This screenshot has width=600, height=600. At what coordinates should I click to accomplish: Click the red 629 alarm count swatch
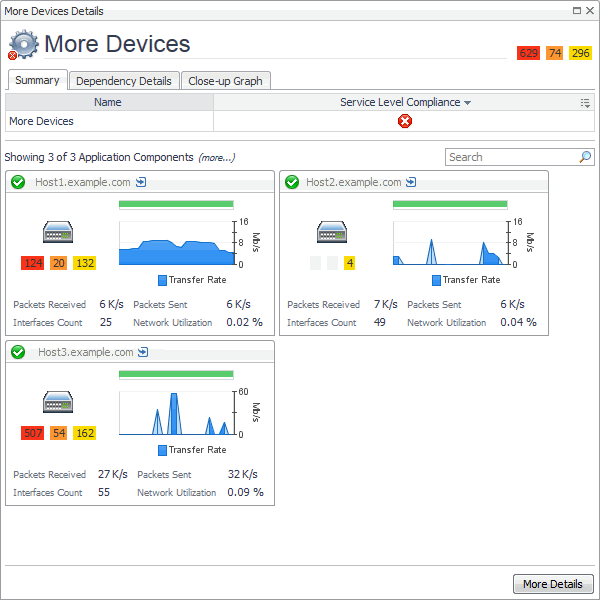(528, 53)
